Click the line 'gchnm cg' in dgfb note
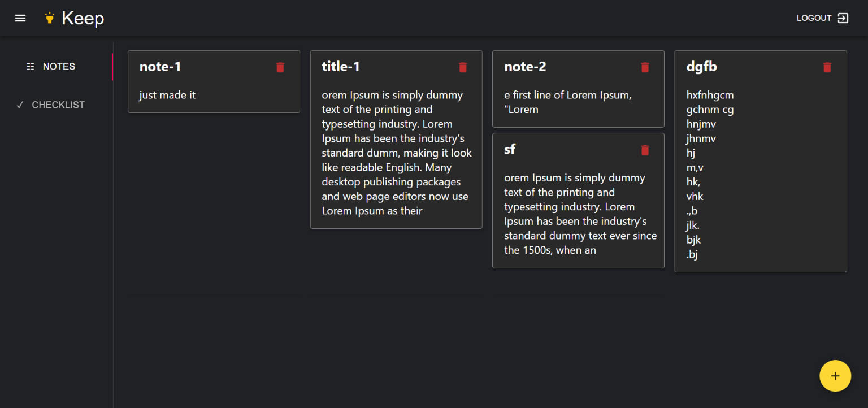 (x=710, y=110)
